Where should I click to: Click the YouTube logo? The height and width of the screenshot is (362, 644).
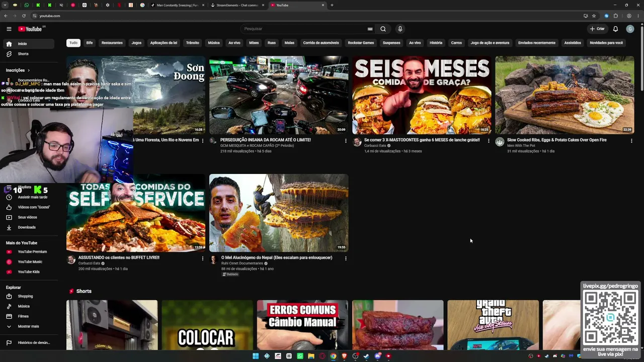[30, 29]
